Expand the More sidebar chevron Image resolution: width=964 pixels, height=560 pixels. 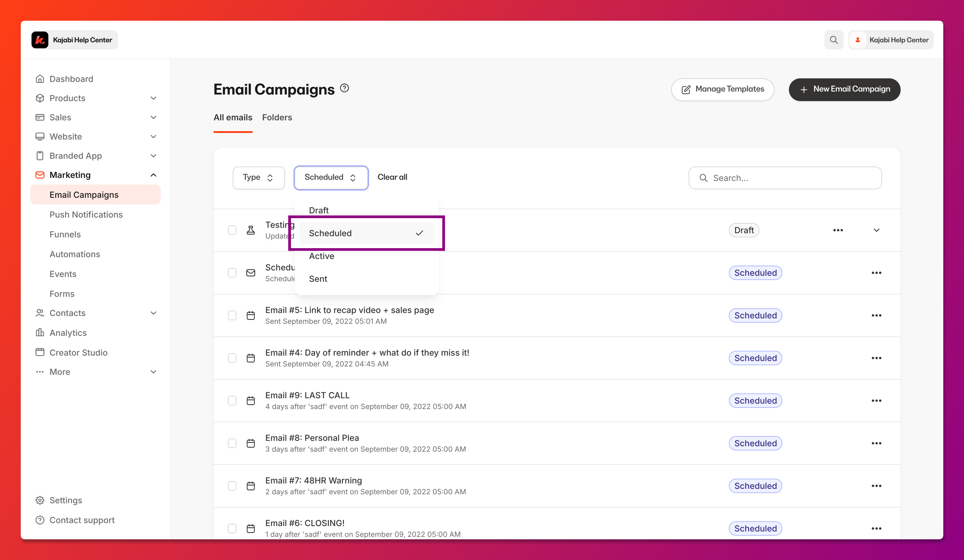pyautogui.click(x=153, y=372)
